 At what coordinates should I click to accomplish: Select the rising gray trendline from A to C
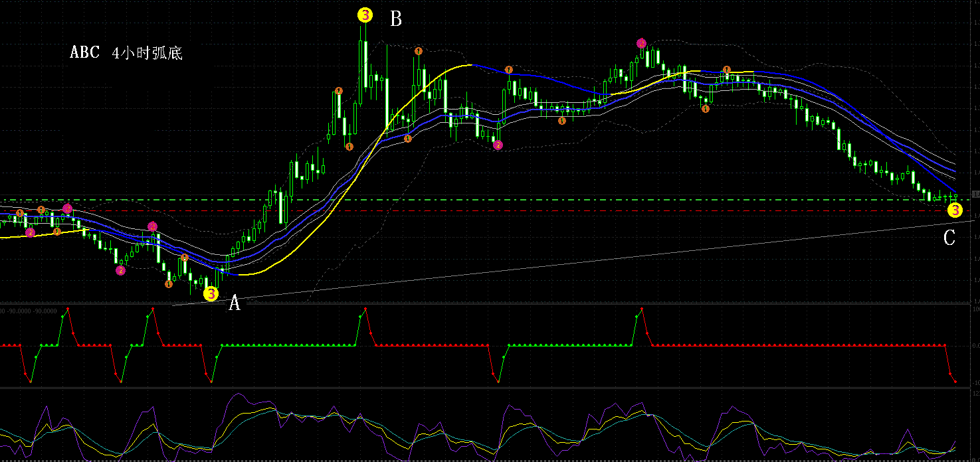[x=573, y=264]
